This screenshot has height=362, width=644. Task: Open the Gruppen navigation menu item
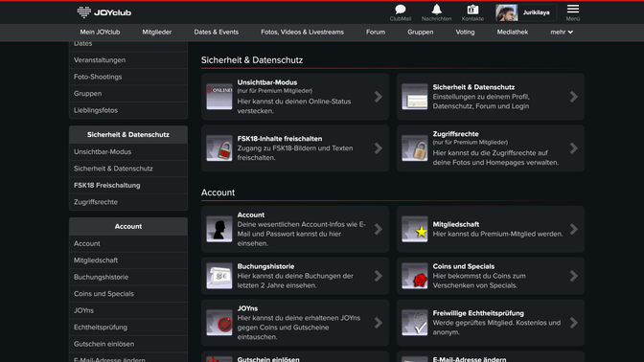(420, 32)
